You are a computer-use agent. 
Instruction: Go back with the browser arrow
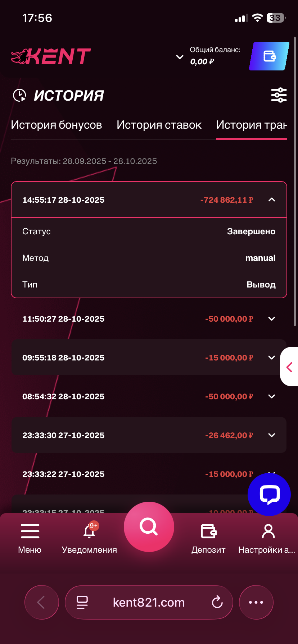click(41, 602)
